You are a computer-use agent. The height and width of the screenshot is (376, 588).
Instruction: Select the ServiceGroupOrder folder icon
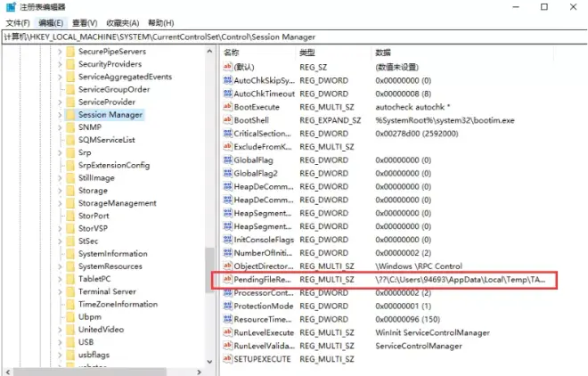[x=70, y=90]
